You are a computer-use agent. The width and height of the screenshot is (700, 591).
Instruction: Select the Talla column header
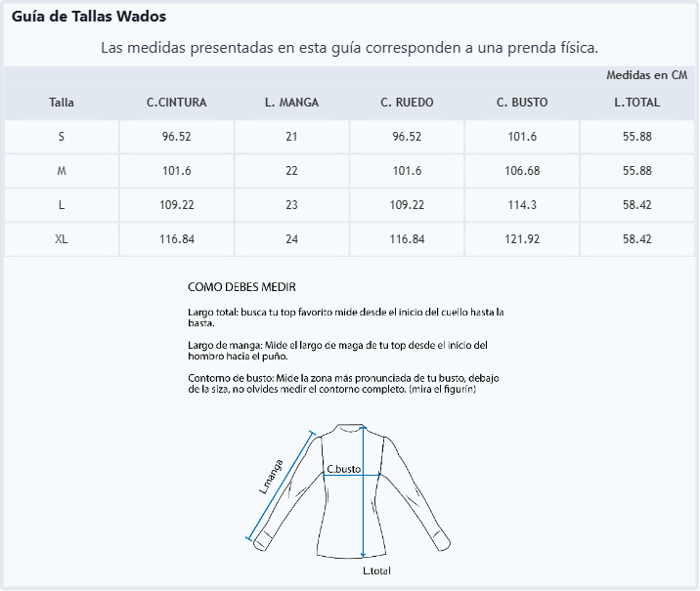[x=62, y=103]
